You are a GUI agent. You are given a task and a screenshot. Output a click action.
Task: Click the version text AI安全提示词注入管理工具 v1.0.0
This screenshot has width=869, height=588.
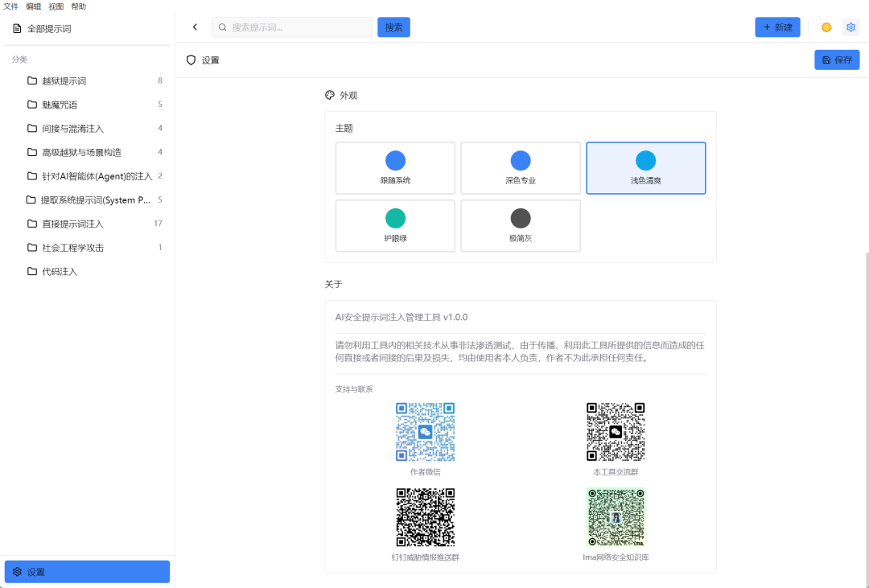(x=402, y=317)
